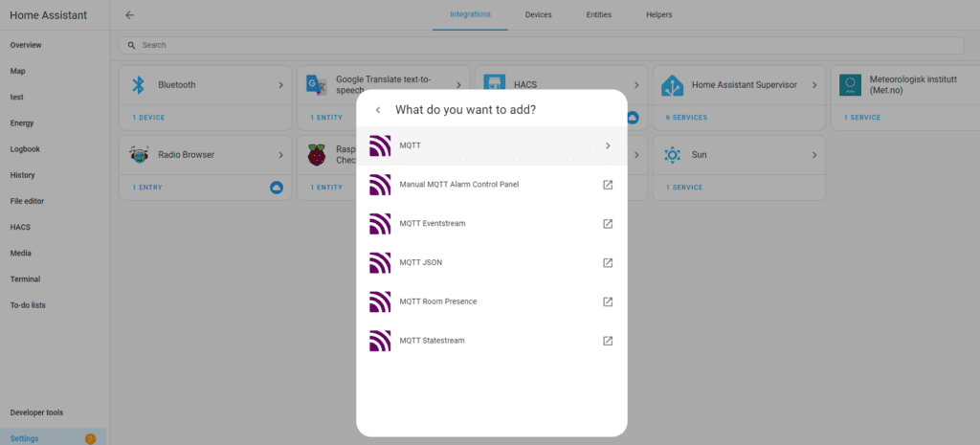Click the Bluetooth integration icon
This screenshot has height=445, width=980.
[x=138, y=85]
